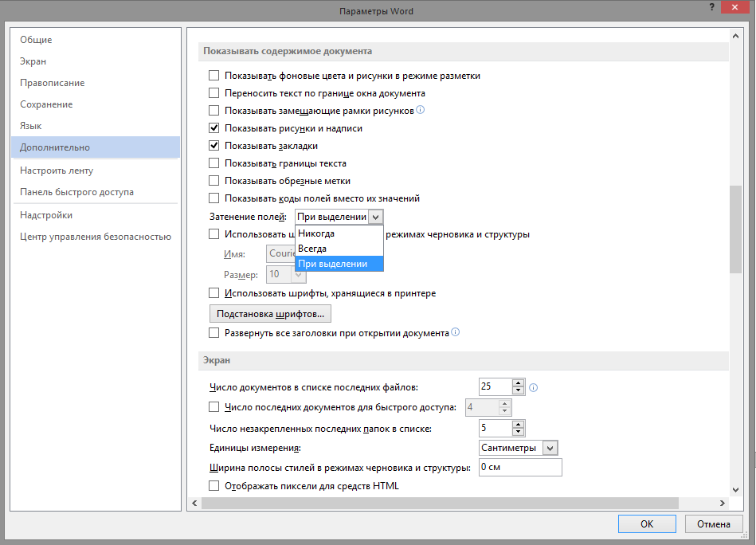Confirm settings with the OK button
The width and height of the screenshot is (756, 545).
tap(647, 523)
